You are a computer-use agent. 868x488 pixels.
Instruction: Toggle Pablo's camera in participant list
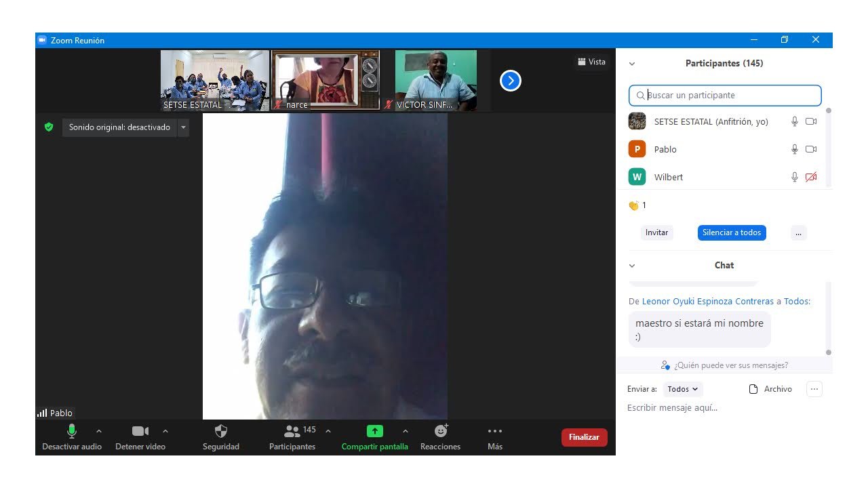click(811, 149)
